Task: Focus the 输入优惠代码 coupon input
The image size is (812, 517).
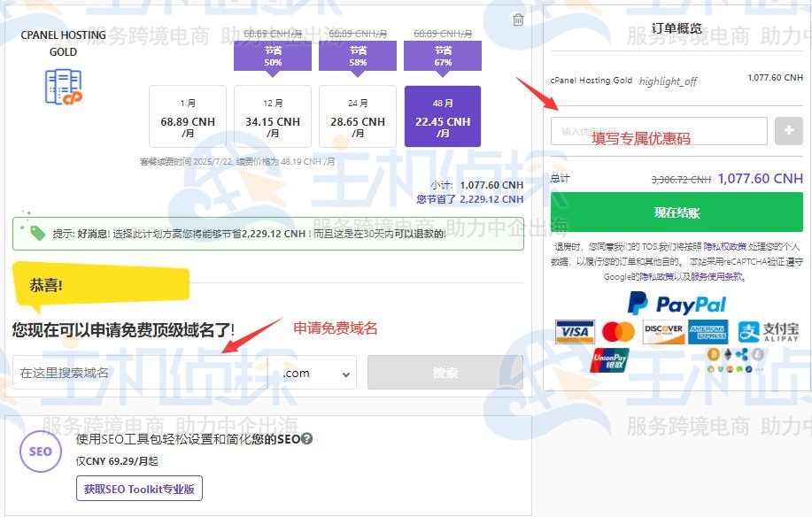Action: (659, 131)
